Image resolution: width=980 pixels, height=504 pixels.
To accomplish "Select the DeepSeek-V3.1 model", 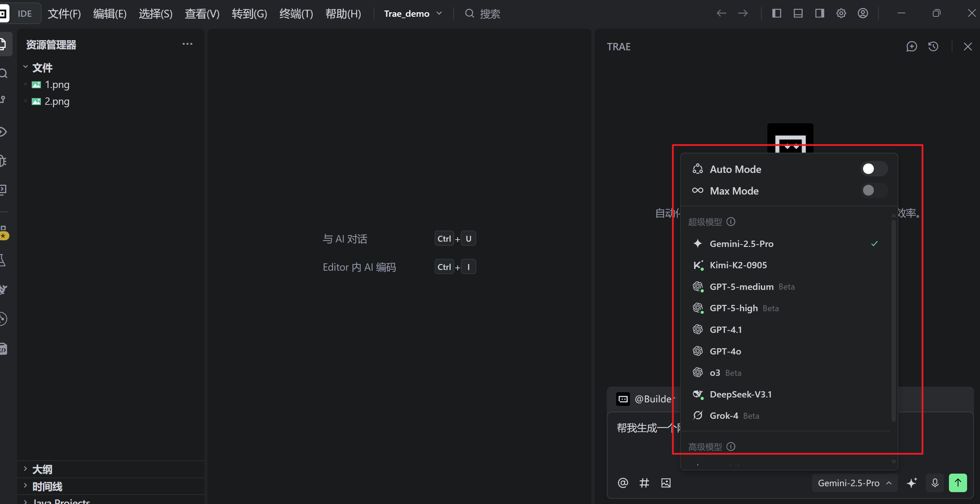I will [740, 394].
